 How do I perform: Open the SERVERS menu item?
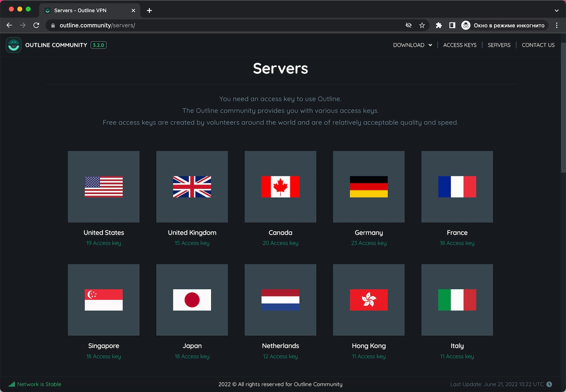tap(499, 45)
